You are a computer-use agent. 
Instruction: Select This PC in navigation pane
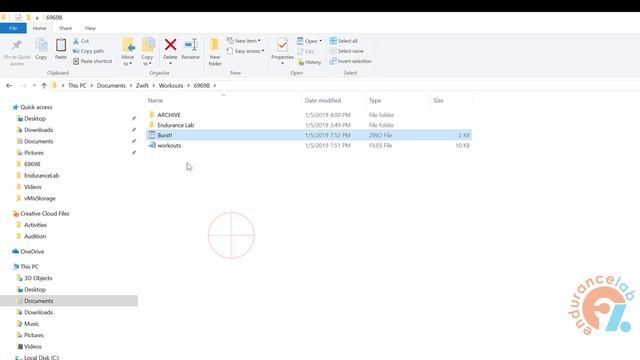click(x=25, y=267)
